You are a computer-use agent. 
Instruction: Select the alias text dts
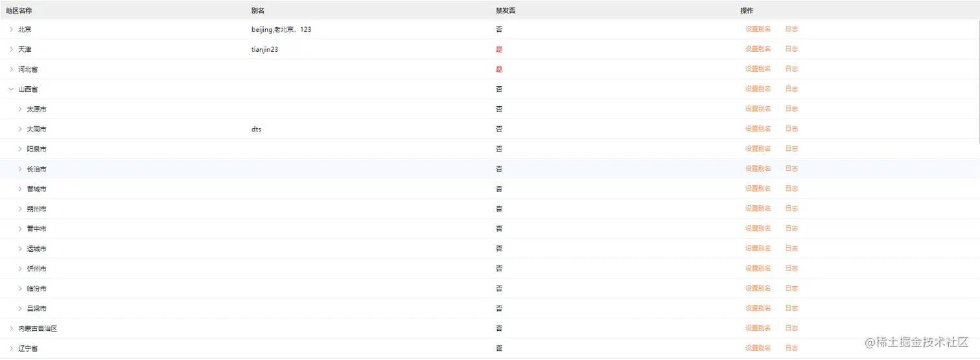click(x=257, y=129)
